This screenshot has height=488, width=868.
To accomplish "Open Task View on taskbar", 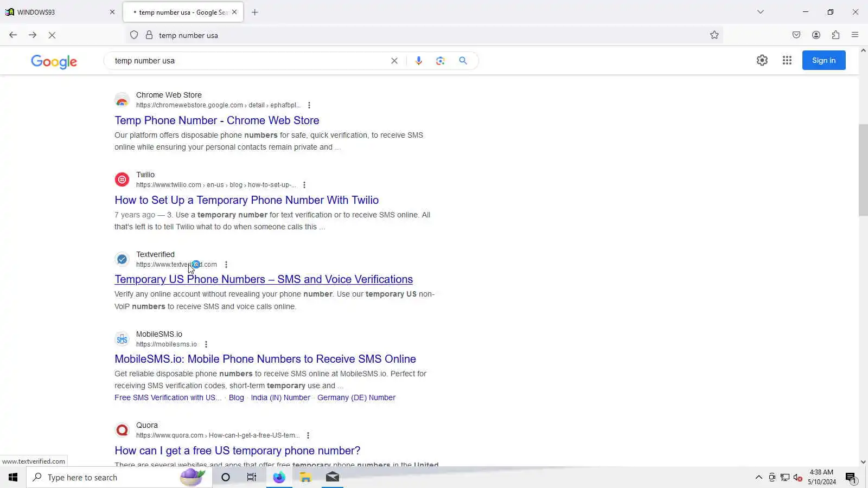I will tap(252, 477).
